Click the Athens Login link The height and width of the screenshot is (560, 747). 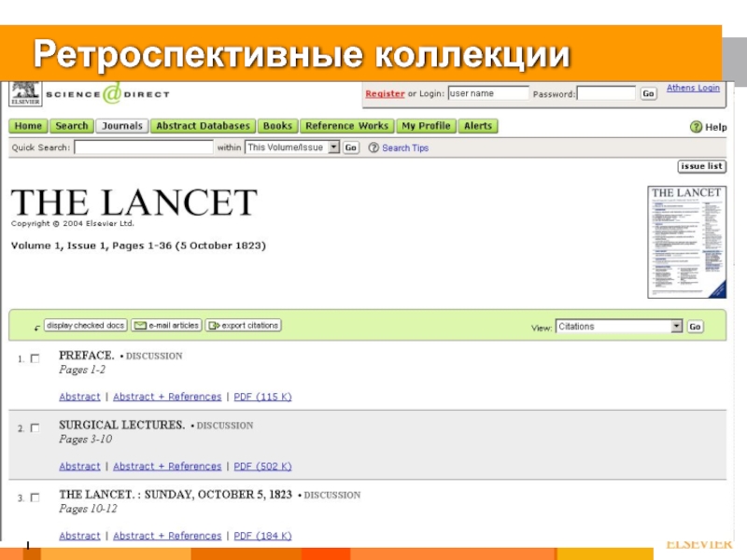coord(693,88)
